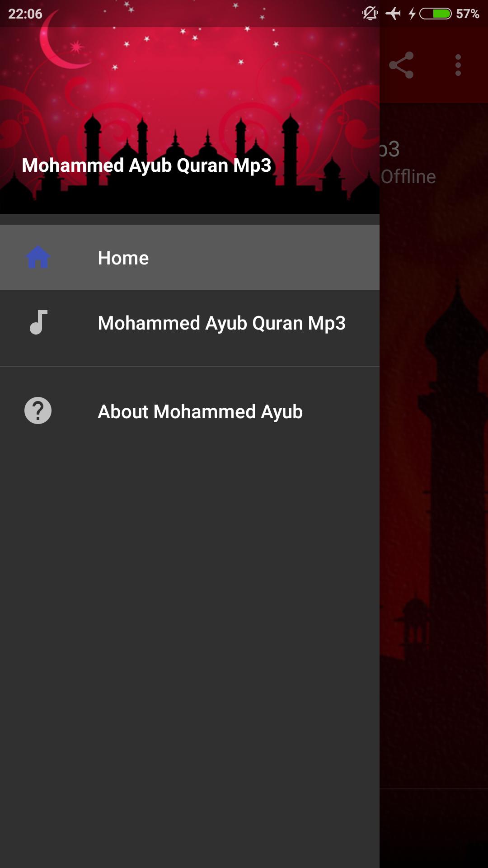Select the Home drawer entry label
488x868 pixels.
(123, 258)
